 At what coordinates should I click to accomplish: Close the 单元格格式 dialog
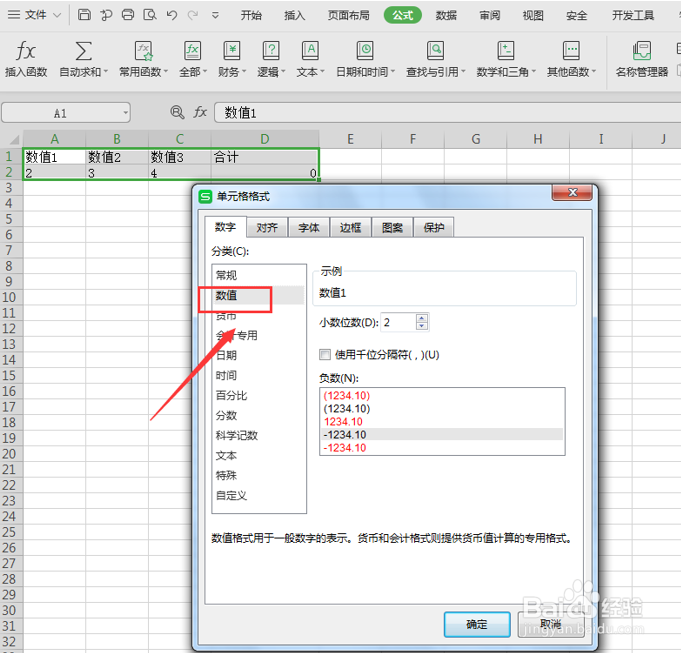coord(572,192)
